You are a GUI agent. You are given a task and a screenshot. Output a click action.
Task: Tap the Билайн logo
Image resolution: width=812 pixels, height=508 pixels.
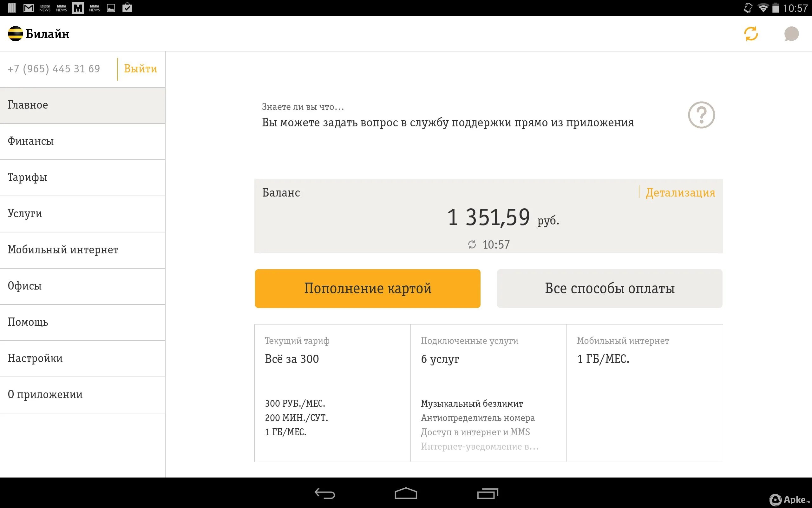(39, 34)
